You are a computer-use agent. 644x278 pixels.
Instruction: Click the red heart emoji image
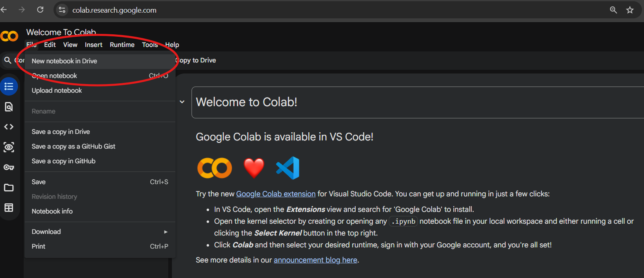tap(254, 168)
